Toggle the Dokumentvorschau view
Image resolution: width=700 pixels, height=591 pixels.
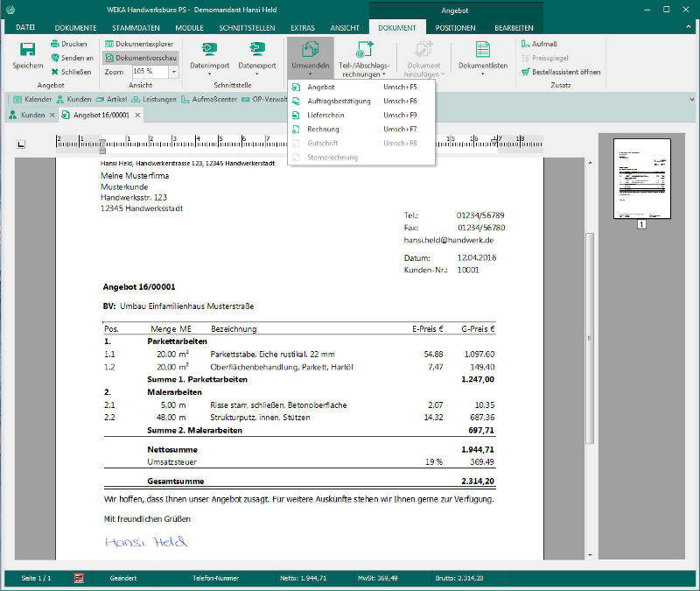coord(141,58)
